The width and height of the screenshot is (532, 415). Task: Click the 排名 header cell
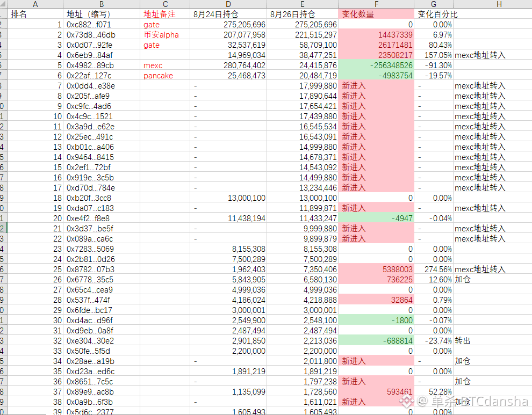tap(35, 14)
